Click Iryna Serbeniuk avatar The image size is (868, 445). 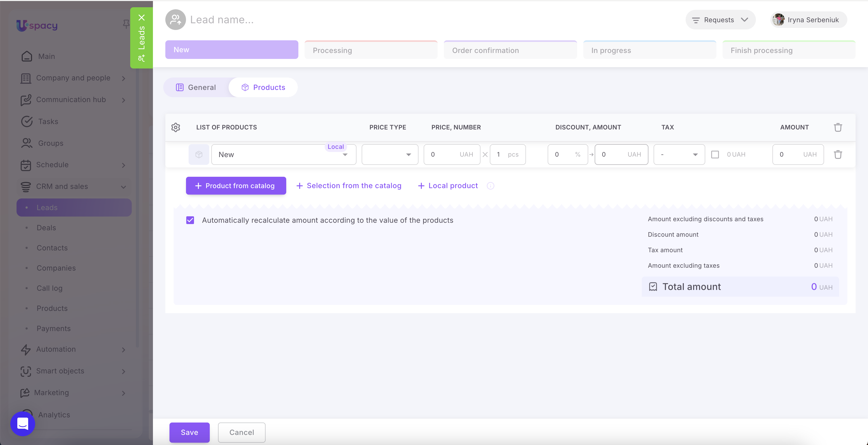click(778, 20)
